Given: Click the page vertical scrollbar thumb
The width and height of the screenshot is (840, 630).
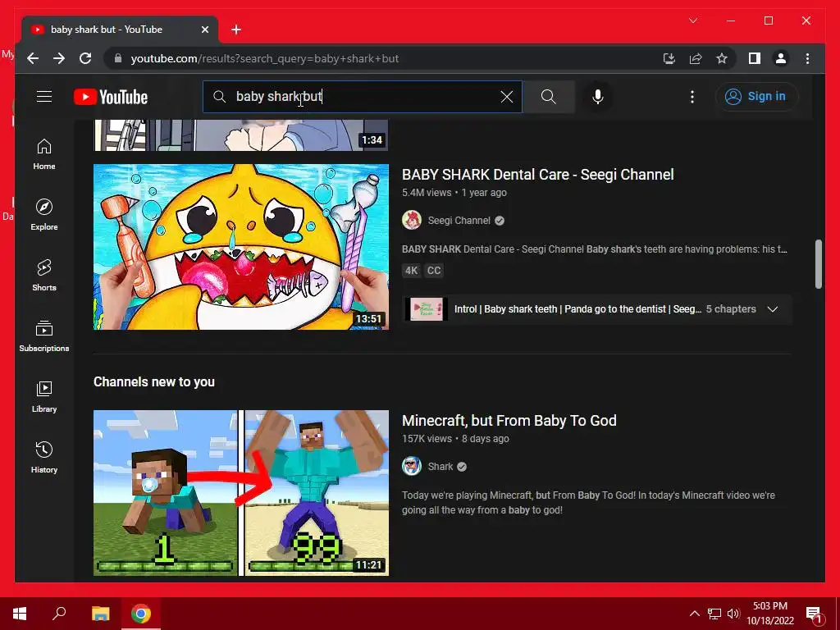Looking at the screenshot, I should click(818, 264).
